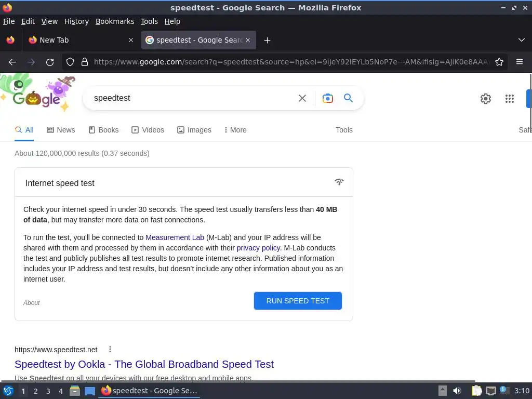Screen dimensions: 532x399
Task: Go back using the browser back arrow
Action: [x=12, y=62]
